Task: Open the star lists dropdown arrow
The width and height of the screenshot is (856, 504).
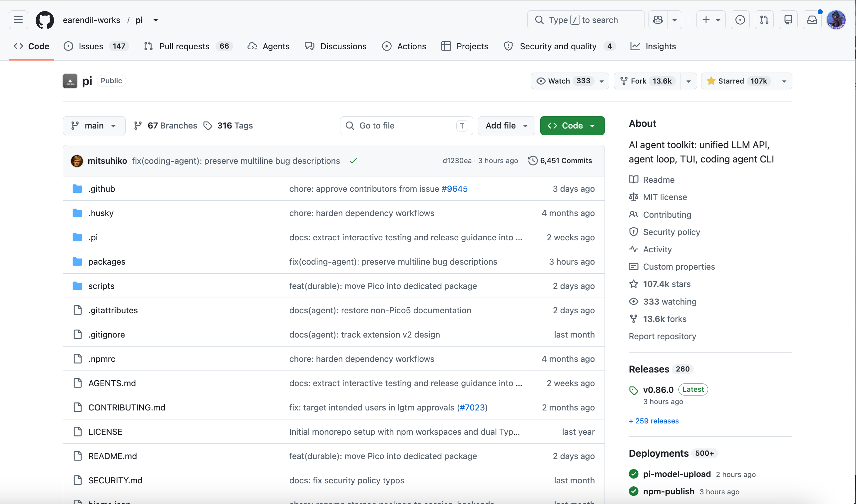Action: pyautogui.click(x=784, y=81)
